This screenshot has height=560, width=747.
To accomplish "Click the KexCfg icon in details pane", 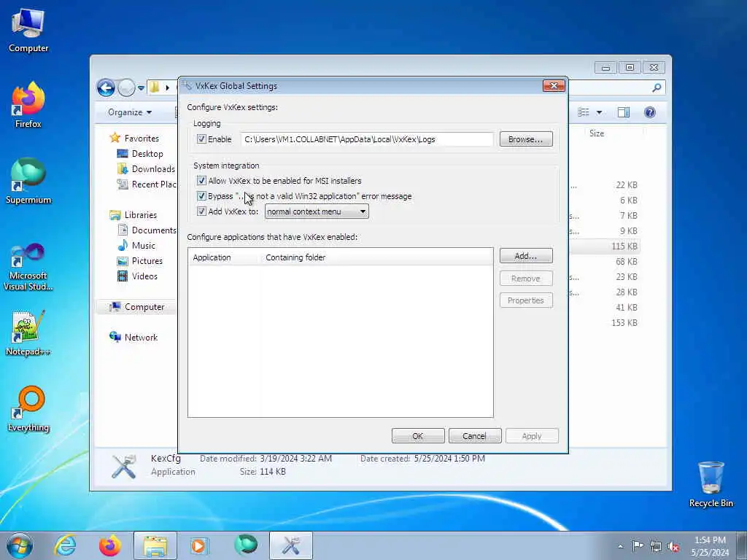I will click(124, 466).
